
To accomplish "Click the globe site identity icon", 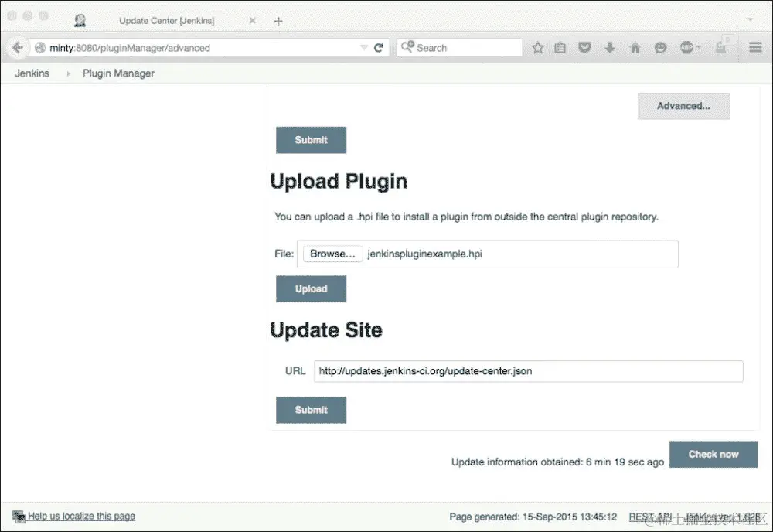I will pyautogui.click(x=40, y=48).
